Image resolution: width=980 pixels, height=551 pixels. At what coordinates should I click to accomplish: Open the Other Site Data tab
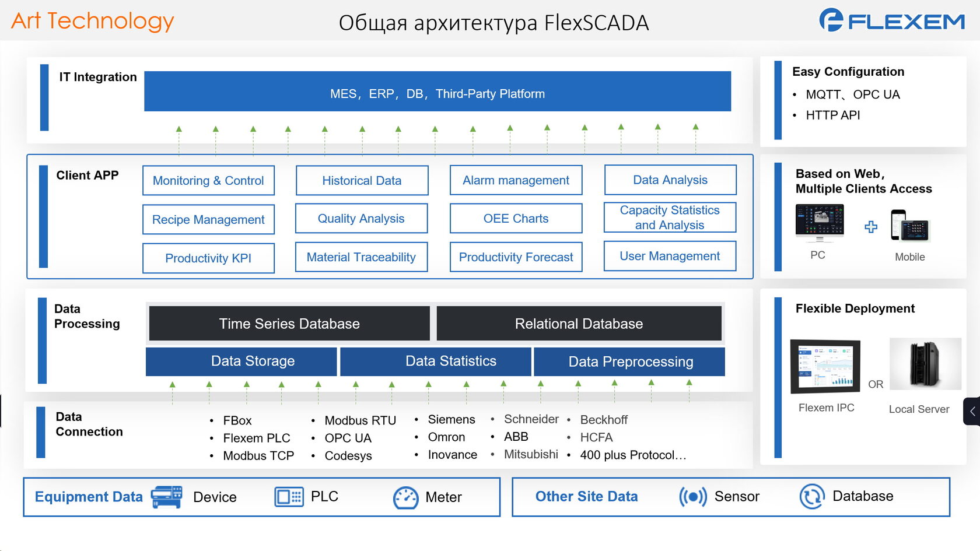[586, 496]
